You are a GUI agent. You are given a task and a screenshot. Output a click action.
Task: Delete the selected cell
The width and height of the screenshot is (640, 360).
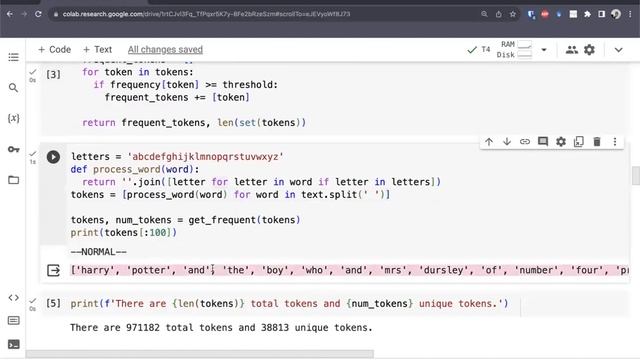[x=597, y=142]
